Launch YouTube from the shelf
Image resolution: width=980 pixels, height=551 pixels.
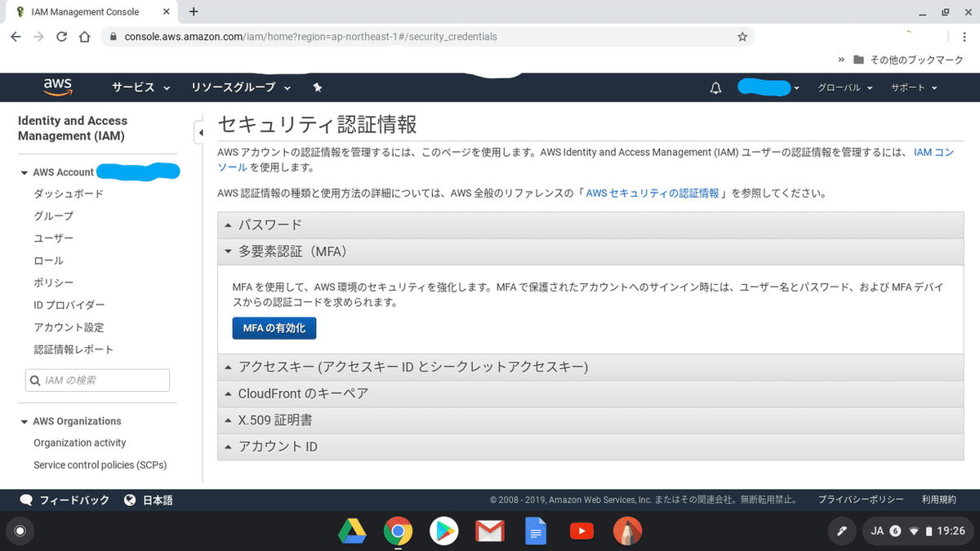click(581, 531)
